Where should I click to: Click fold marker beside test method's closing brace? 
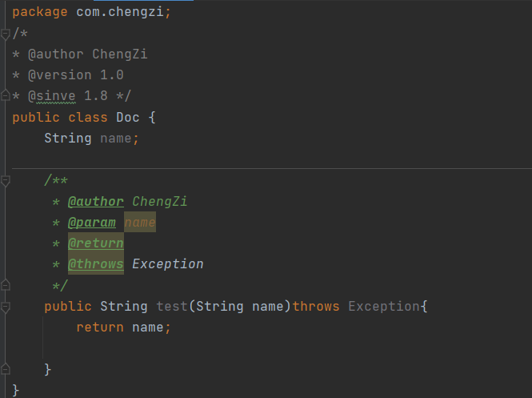tap(5, 369)
